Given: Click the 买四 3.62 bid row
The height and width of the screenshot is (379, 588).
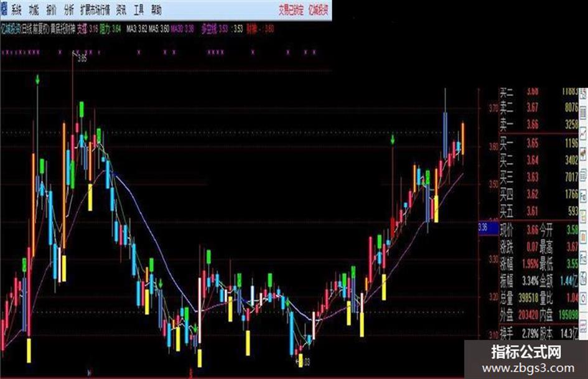Looking at the screenshot, I should coord(539,194).
